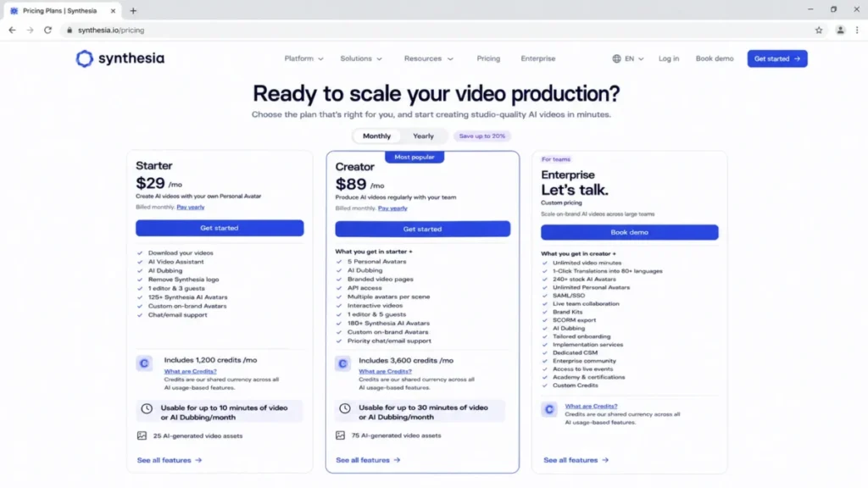Open What are Credits? in Starter

pos(191,371)
